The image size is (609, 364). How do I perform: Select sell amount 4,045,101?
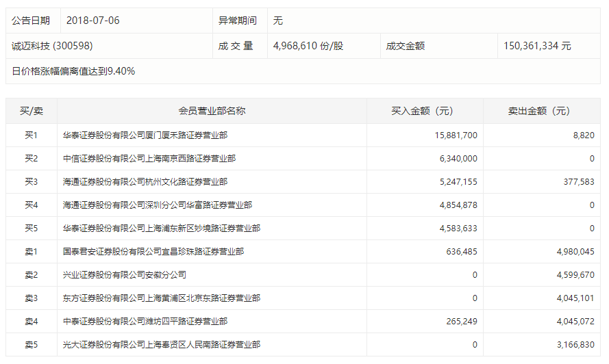575,298
